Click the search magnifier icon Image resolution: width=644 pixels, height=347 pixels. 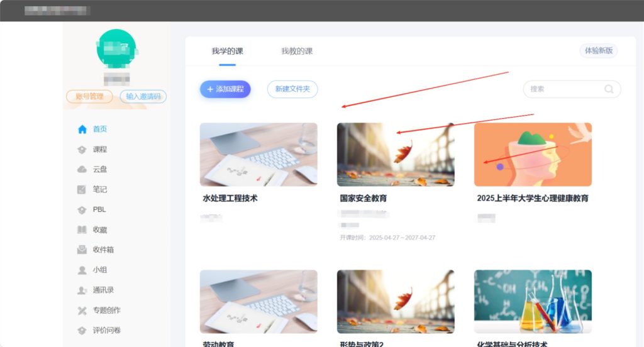[609, 89]
